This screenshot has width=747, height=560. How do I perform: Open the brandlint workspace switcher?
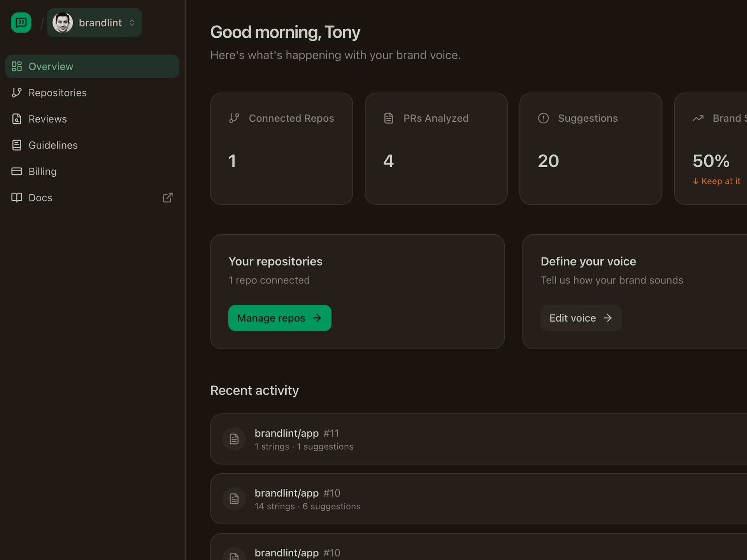pyautogui.click(x=94, y=22)
